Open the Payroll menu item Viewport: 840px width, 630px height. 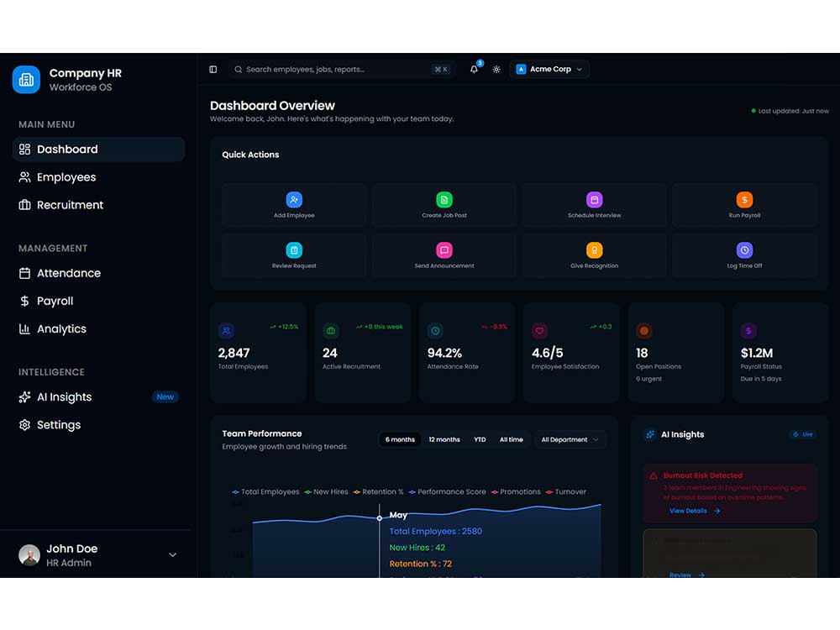coord(98,301)
